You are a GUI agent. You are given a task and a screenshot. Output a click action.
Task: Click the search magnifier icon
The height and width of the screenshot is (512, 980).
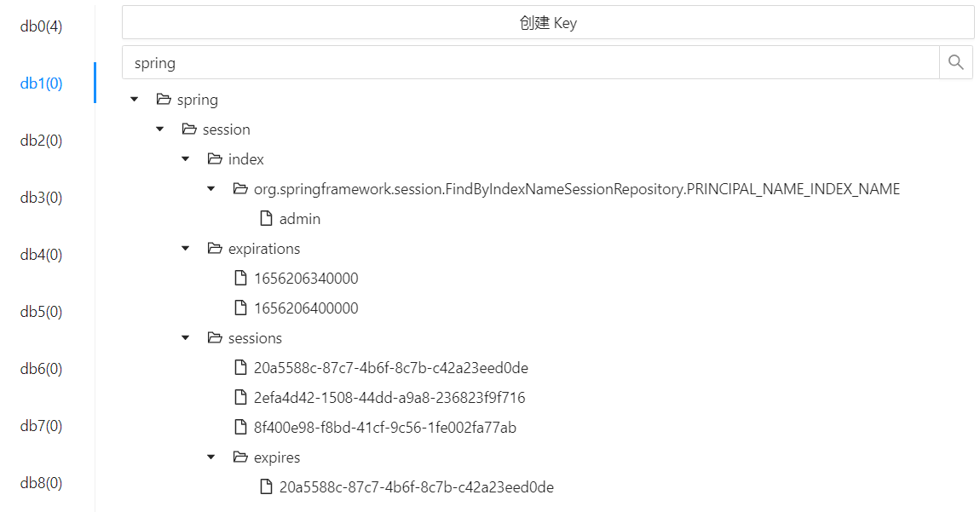(x=956, y=62)
